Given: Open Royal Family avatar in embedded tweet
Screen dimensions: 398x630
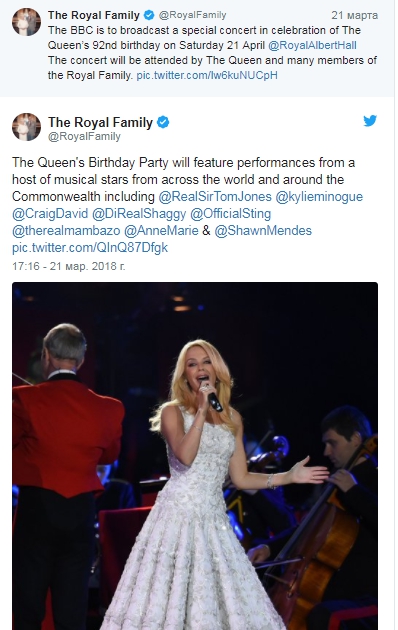Looking at the screenshot, I should point(27,127).
